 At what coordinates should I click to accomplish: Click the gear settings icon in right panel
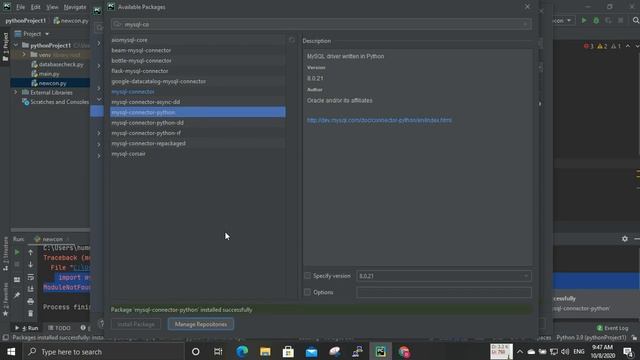[x=624, y=238]
